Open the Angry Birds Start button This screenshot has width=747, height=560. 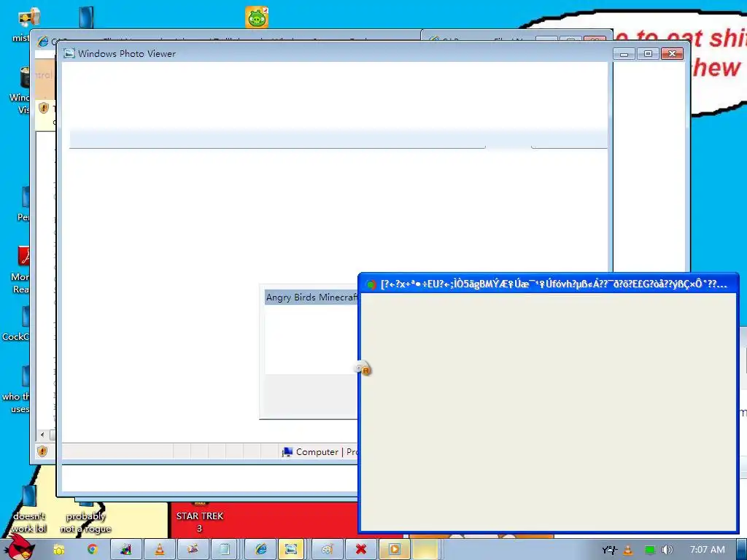[x=20, y=548]
